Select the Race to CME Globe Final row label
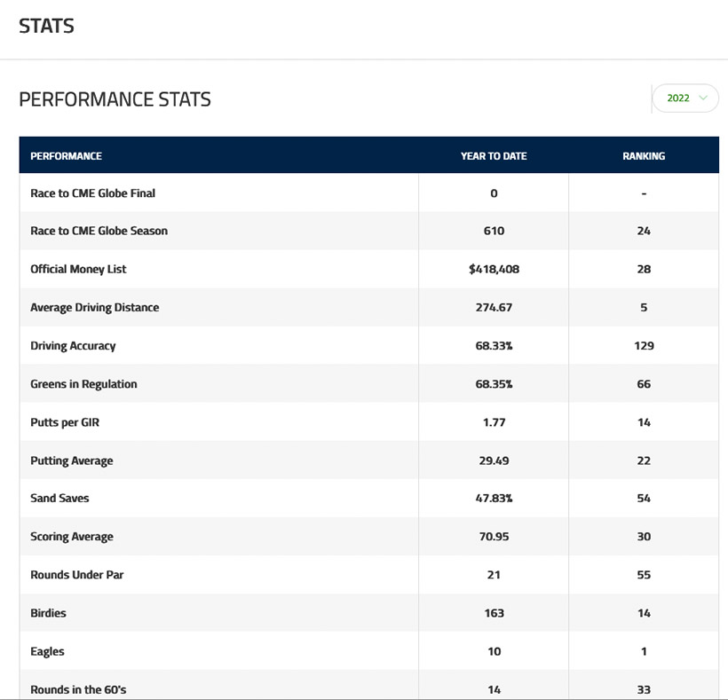This screenshot has width=728, height=700. [x=92, y=193]
